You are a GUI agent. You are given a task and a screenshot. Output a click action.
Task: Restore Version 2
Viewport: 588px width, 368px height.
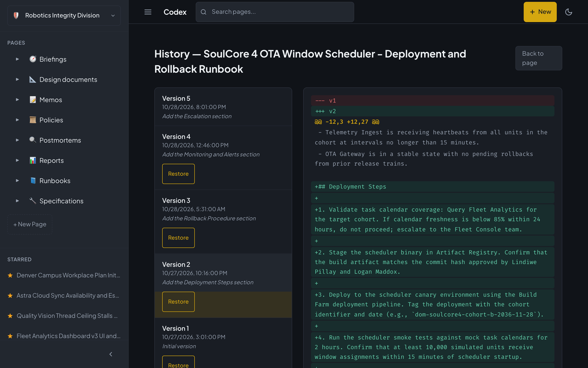point(178,302)
